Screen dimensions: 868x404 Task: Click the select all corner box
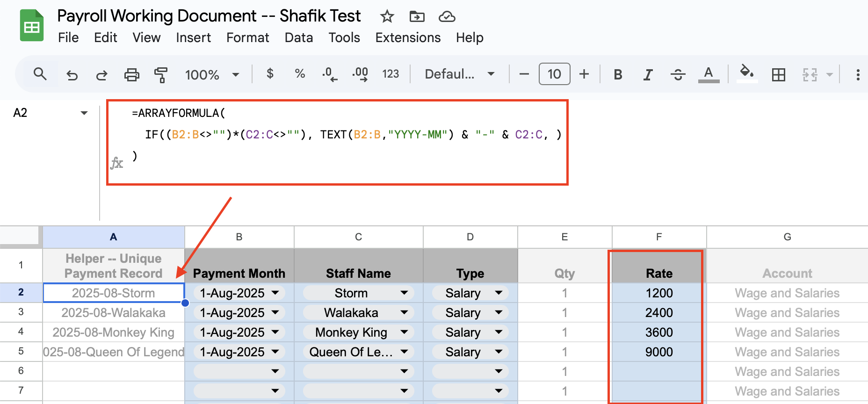coord(20,236)
